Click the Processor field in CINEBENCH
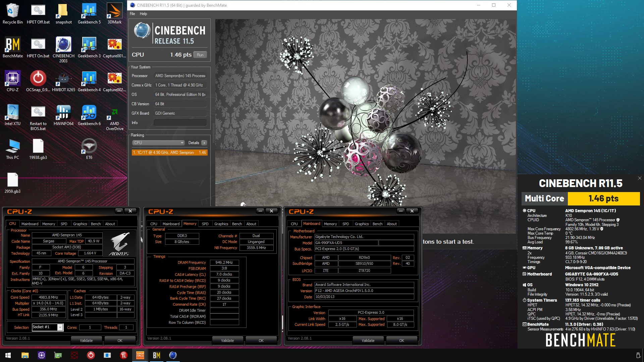This screenshot has height=362, width=644. pos(180,76)
